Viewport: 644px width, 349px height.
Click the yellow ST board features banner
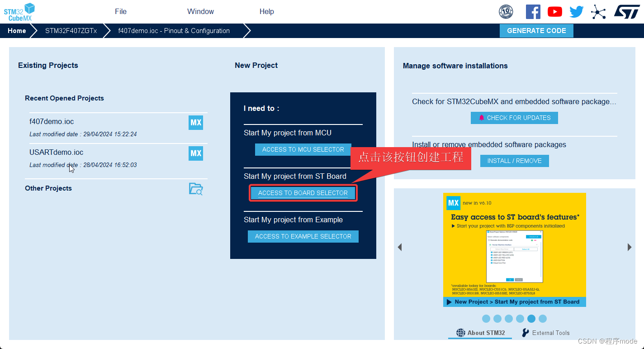515,250
